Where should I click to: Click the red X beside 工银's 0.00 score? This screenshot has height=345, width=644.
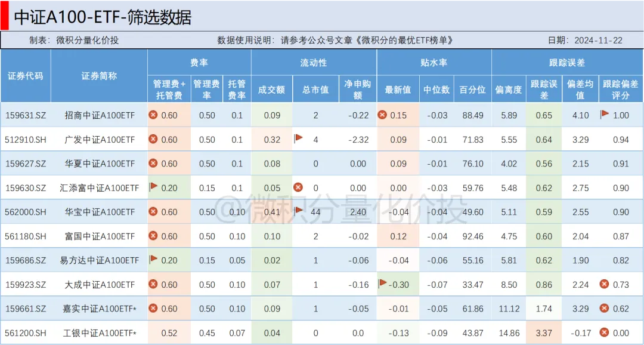coord(604,332)
